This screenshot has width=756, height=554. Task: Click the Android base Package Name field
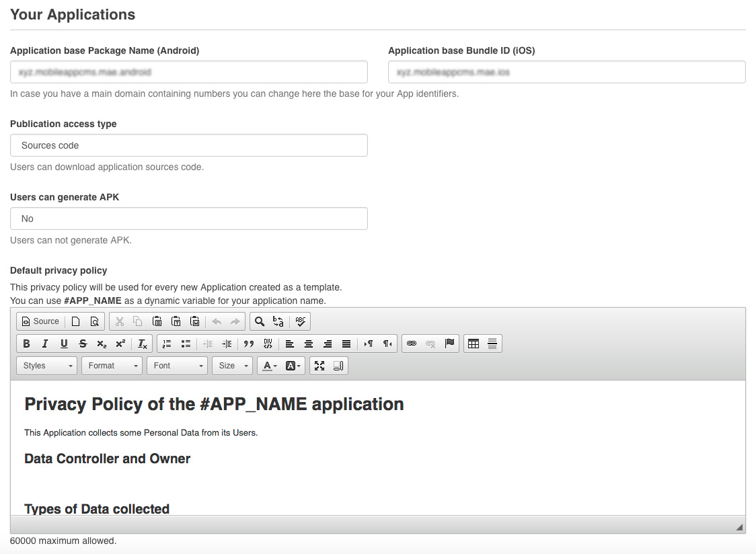point(189,72)
